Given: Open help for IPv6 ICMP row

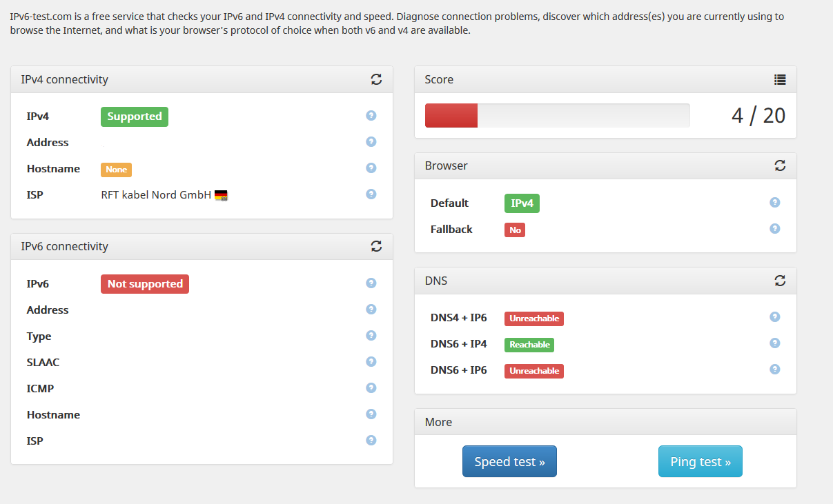Looking at the screenshot, I should (371, 387).
